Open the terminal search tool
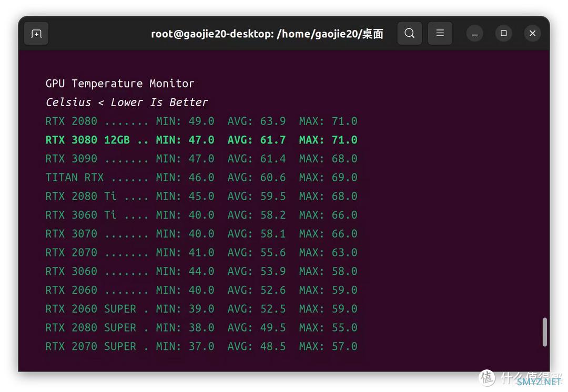The width and height of the screenshot is (568, 392). (x=409, y=33)
